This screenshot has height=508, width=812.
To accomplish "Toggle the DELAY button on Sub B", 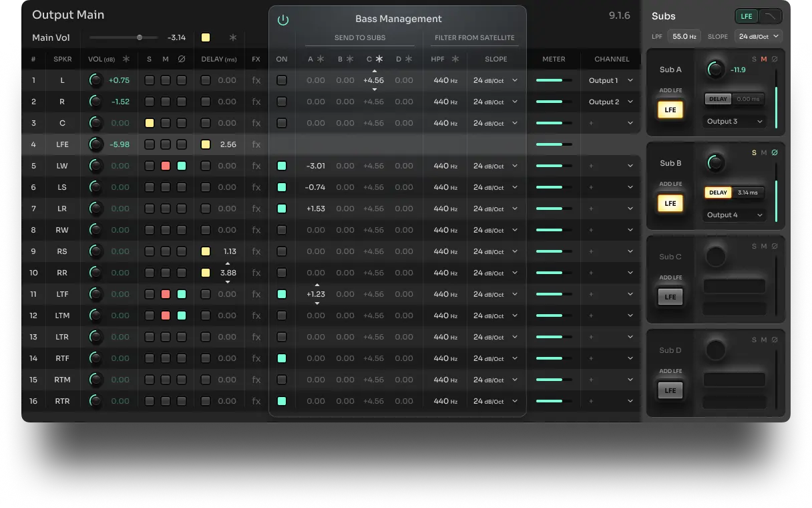I will [x=718, y=193].
